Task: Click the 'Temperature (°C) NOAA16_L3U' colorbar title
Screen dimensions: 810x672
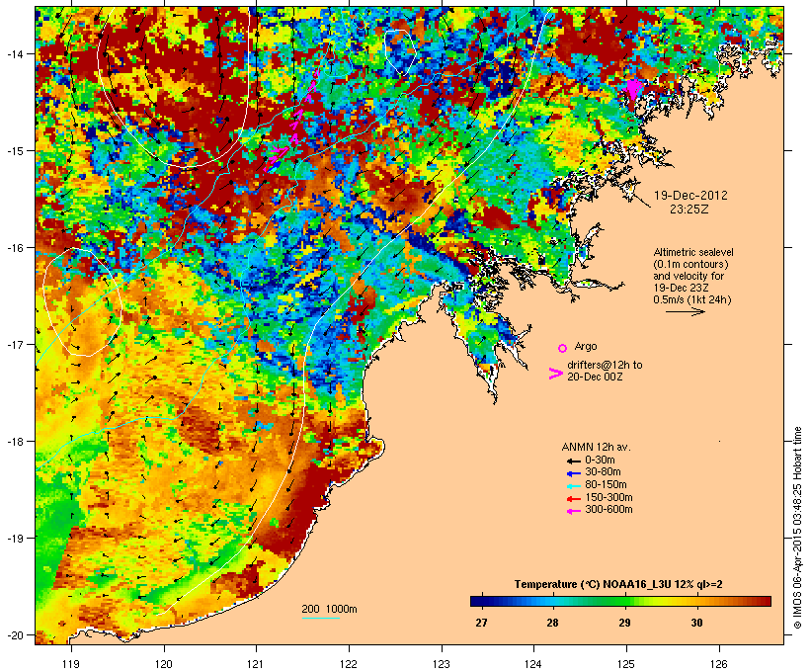Action: [593, 584]
